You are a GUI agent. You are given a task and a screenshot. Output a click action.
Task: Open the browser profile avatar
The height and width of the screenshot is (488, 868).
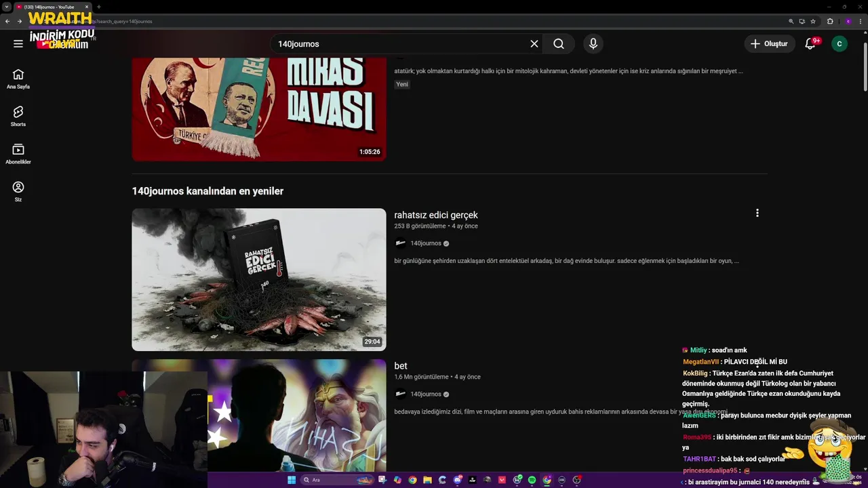(848, 21)
